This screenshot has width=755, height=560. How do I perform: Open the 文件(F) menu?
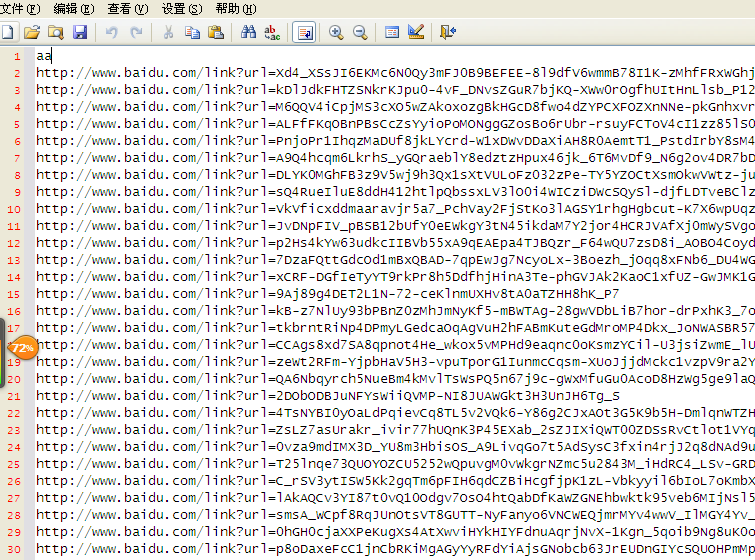[20, 9]
